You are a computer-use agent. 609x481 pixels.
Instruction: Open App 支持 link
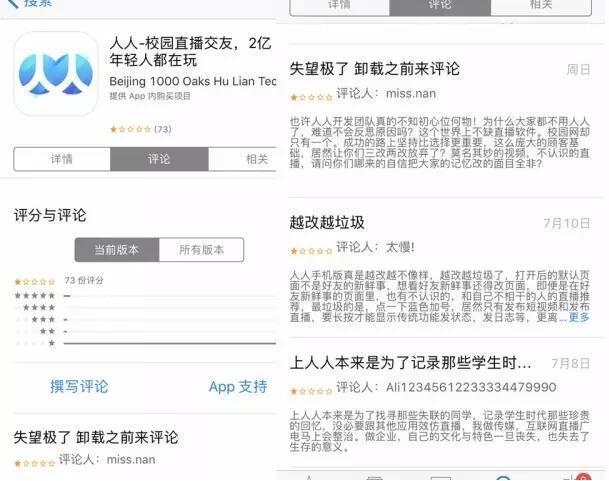tap(238, 387)
